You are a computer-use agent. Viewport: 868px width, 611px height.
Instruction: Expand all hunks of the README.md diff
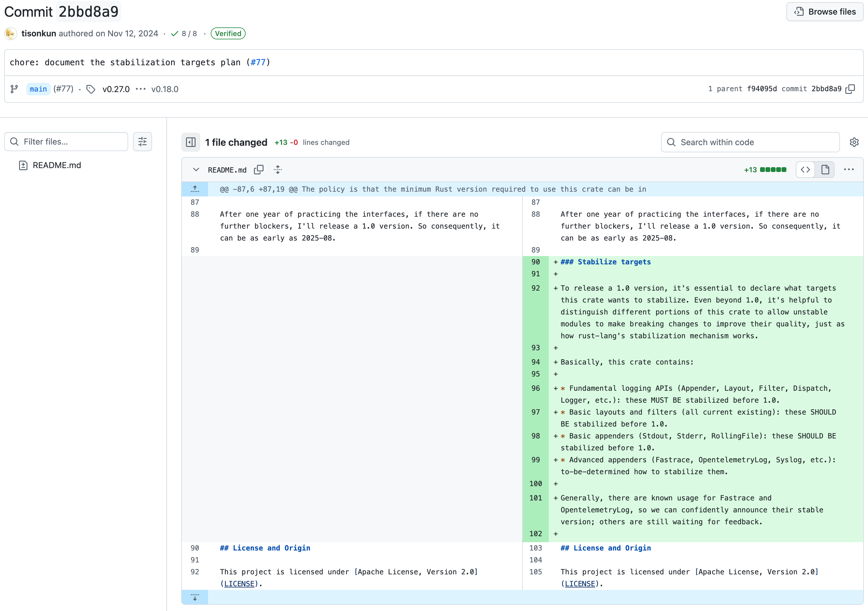(x=278, y=170)
